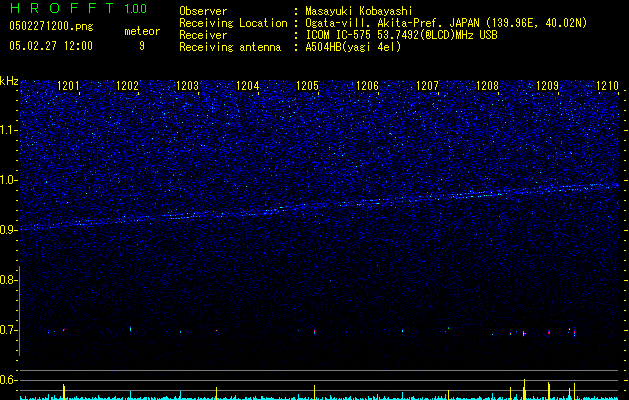Viewport: 629px width, 400px height.
Task: Click the Receiving Location field label
Action: click(233, 23)
